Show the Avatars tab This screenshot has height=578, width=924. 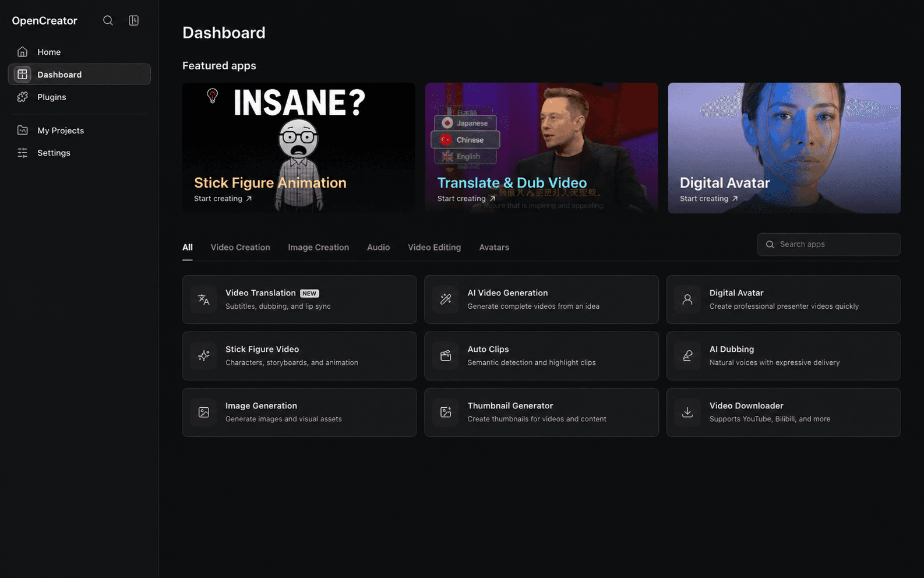tap(494, 248)
